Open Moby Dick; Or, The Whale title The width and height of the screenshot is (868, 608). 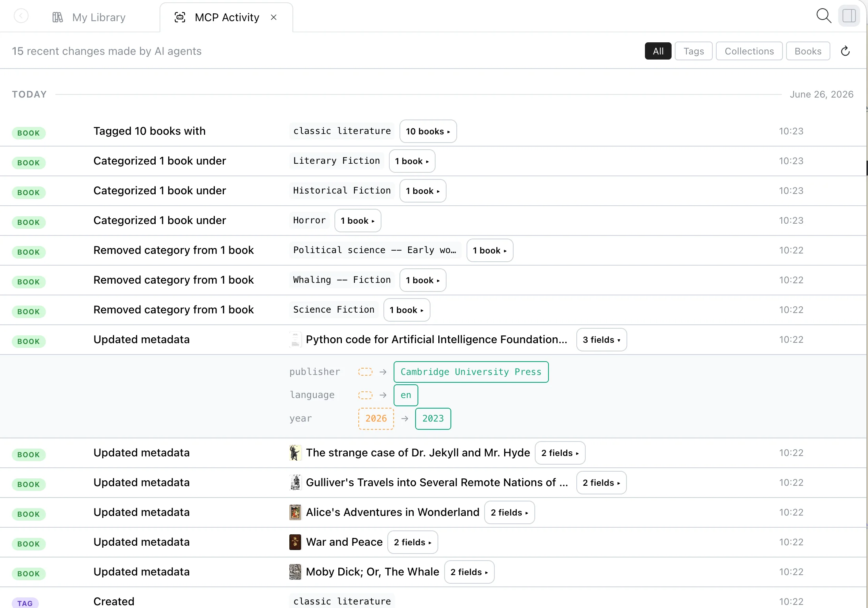coord(372,572)
